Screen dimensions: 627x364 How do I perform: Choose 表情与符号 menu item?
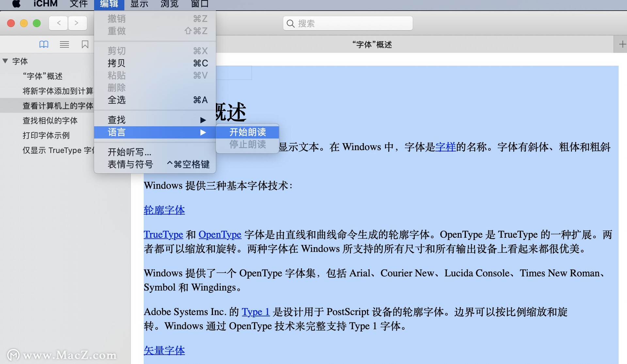pyautogui.click(x=155, y=164)
